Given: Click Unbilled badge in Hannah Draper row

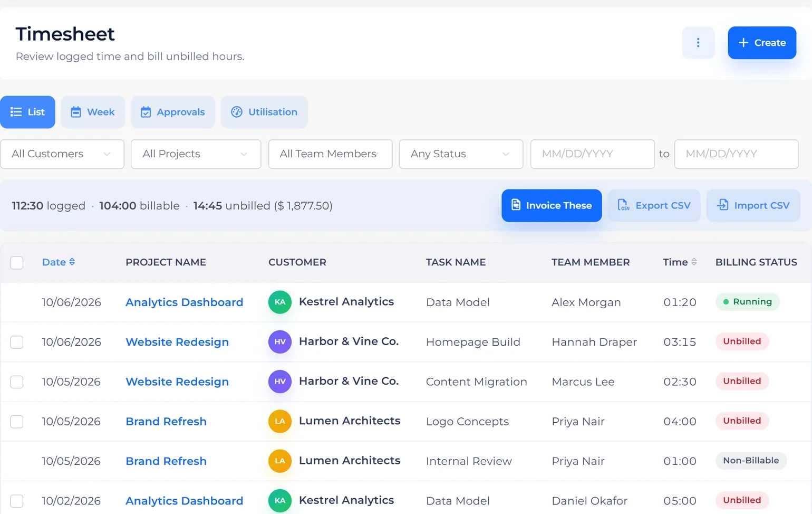Looking at the screenshot, I should (742, 341).
